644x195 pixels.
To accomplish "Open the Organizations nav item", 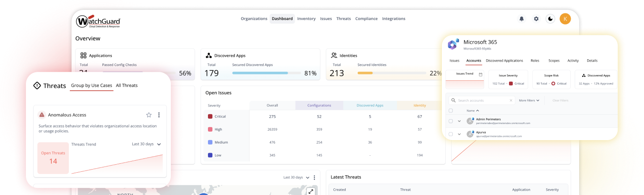I will click(x=254, y=19).
